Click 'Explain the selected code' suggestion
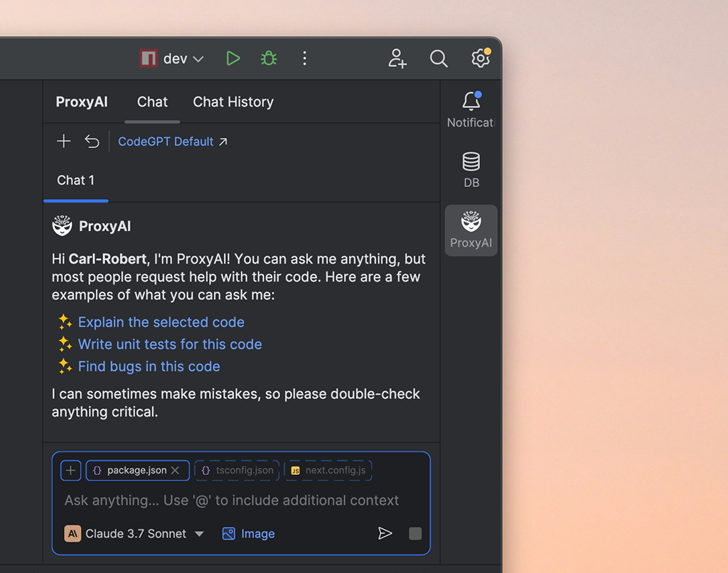The height and width of the screenshot is (573, 728). [x=161, y=322]
